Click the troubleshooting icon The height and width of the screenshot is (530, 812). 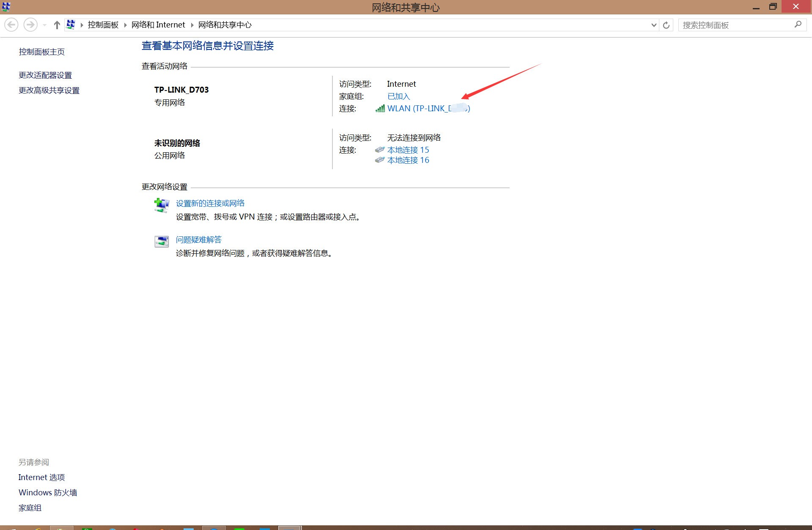coord(162,242)
